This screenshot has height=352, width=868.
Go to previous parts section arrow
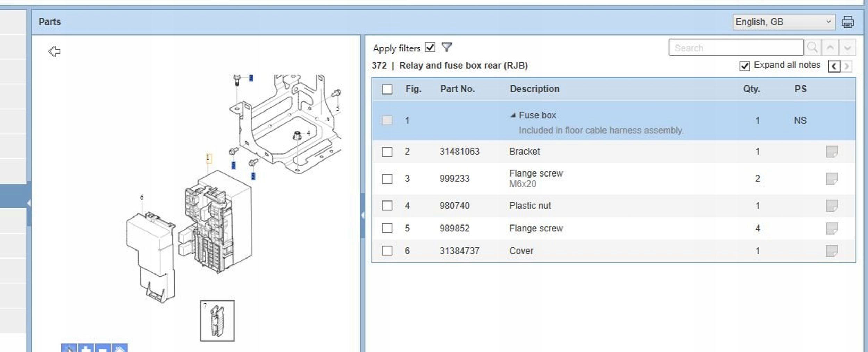834,66
